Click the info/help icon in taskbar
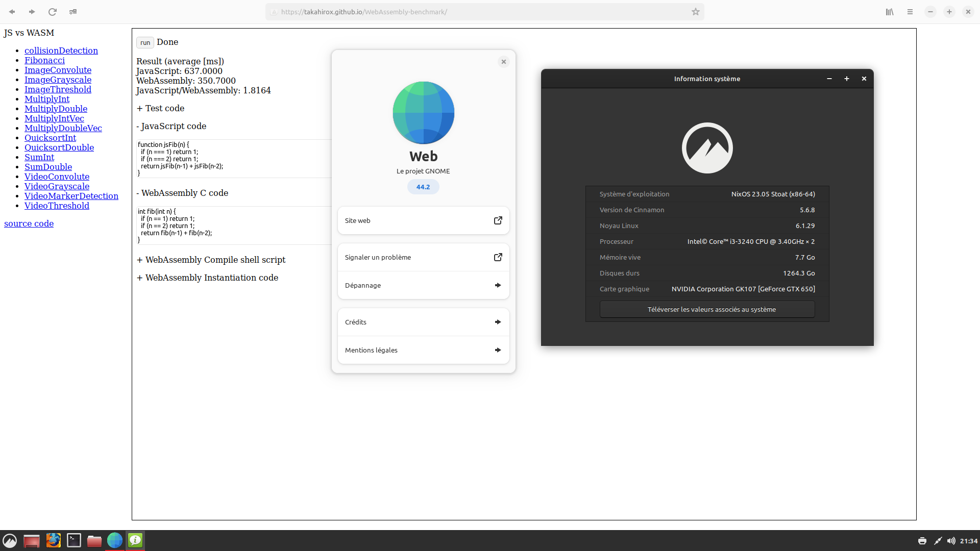 pyautogui.click(x=135, y=540)
